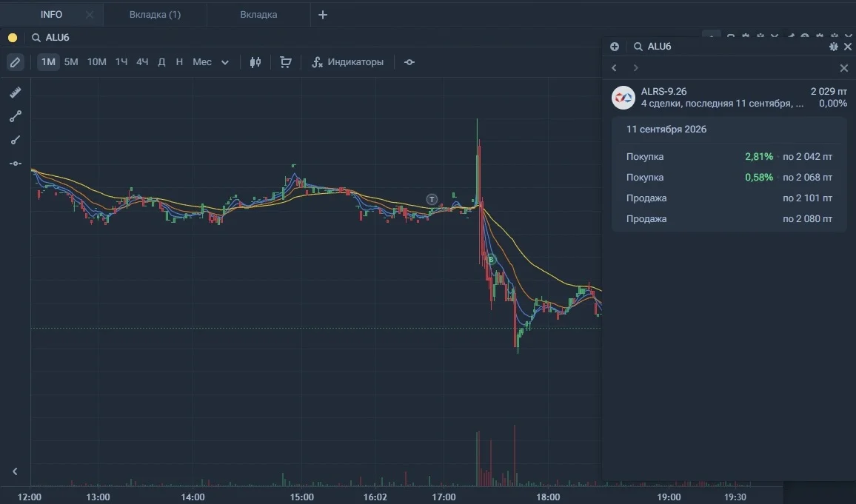Switch chart timeframe to 1Ч

click(121, 62)
